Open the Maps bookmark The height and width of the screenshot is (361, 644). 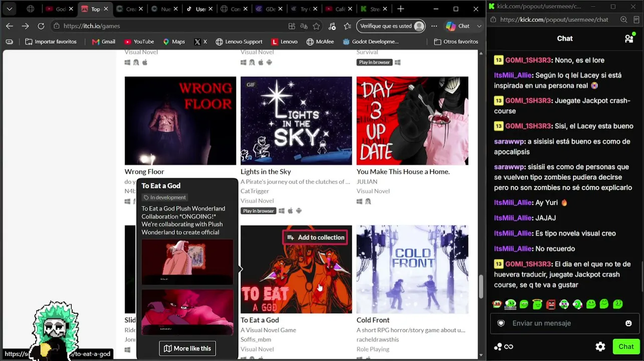[173, 42]
